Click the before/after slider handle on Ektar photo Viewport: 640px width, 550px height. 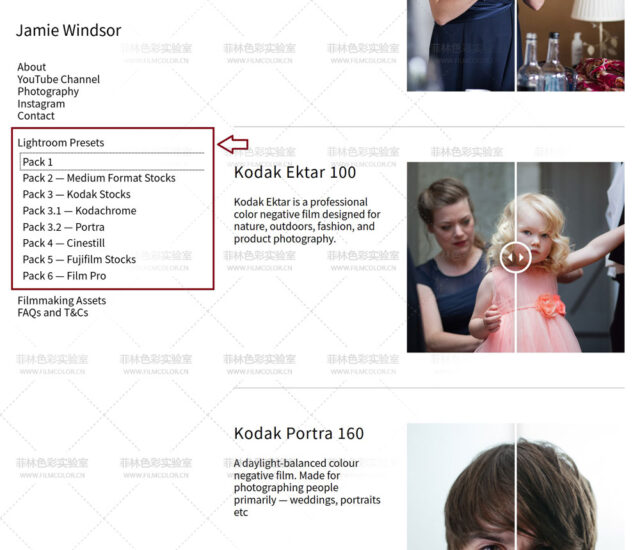point(515,258)
